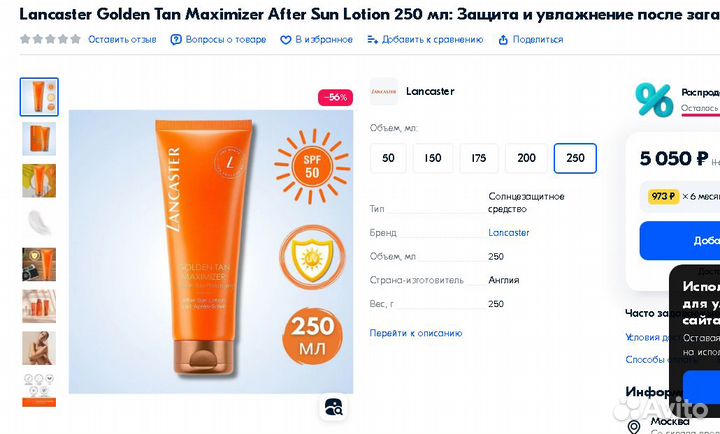This screenshot has height=434, width=720.
Task: Show the second product thumbnail
Action: (39, 139)
